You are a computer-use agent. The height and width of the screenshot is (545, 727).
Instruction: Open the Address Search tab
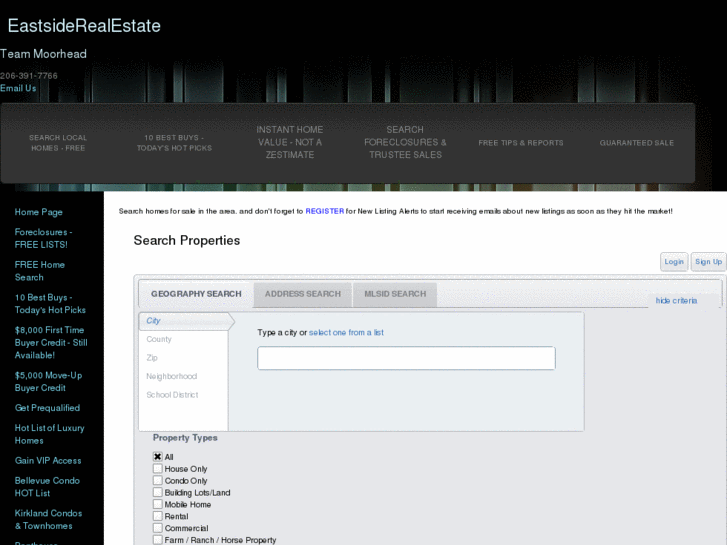[303, 294]
